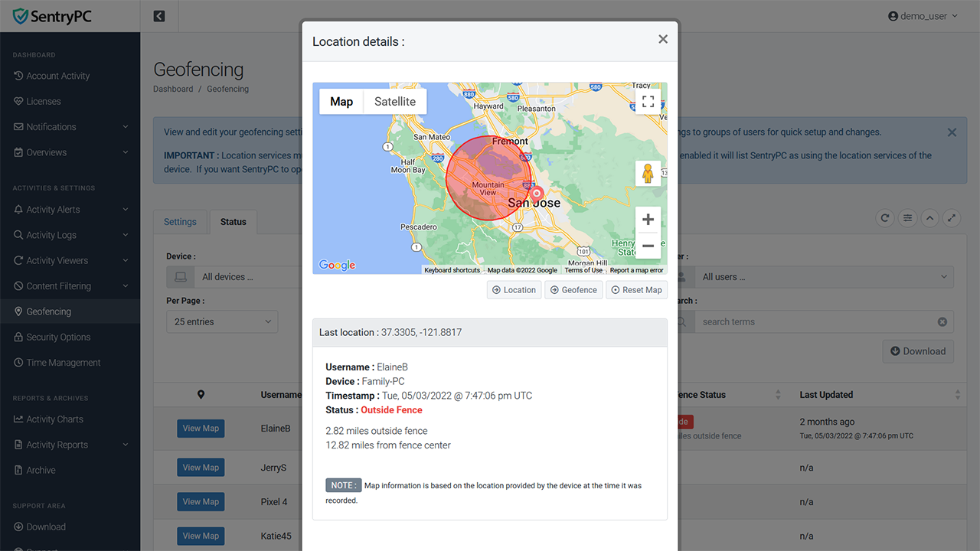
Task: Close the Location details dialog
Action: pos(663,39)
